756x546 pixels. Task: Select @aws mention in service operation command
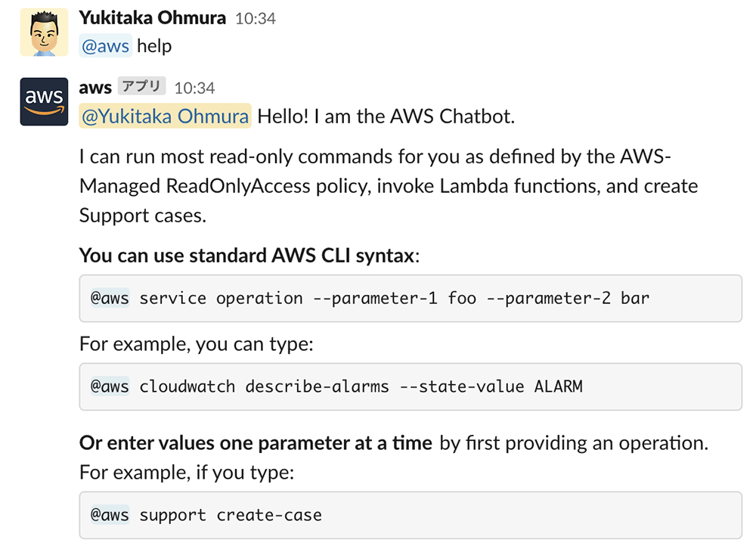click(x=110, y=298)
